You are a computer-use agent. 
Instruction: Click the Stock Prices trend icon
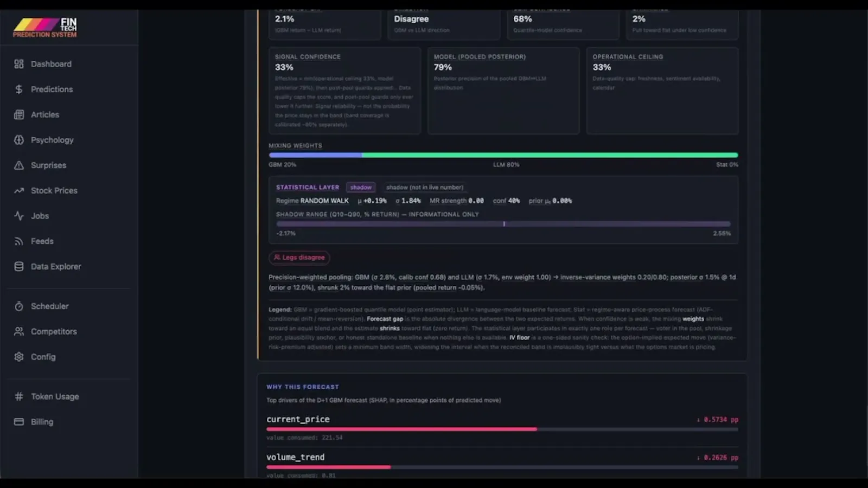(19, 190)
